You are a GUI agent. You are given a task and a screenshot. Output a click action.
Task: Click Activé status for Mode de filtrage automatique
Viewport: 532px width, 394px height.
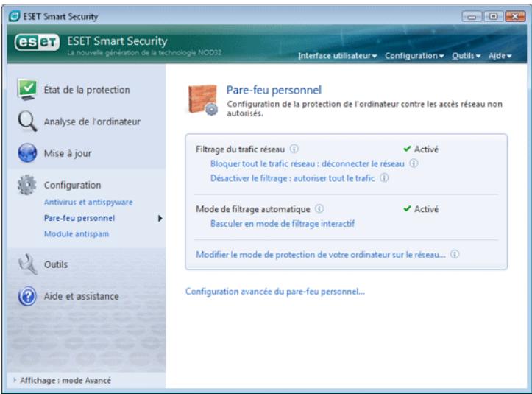[421, 209]
